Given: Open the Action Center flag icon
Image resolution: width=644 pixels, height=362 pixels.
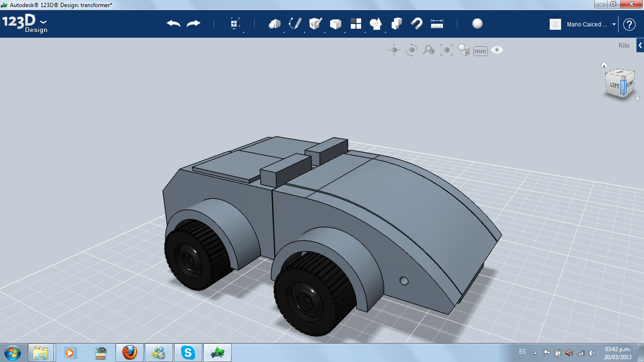Looking at the screenshot, I should tap(546, 353).
